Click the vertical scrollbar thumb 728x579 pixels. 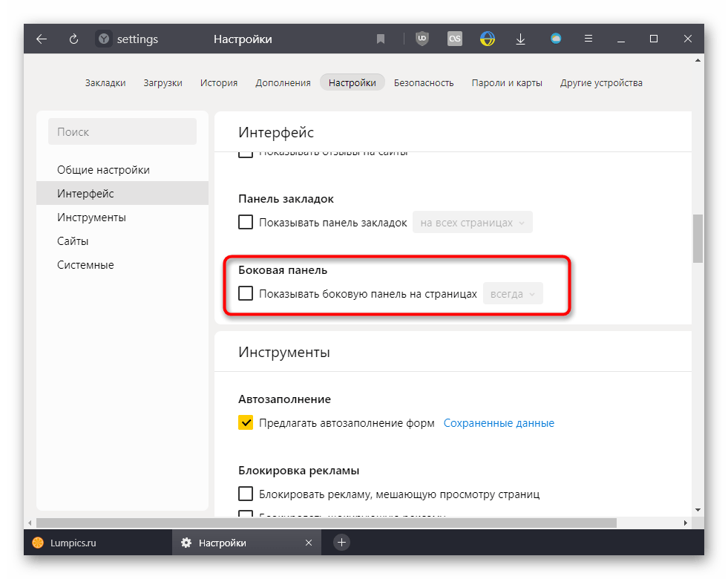click(x=698, y=239)
